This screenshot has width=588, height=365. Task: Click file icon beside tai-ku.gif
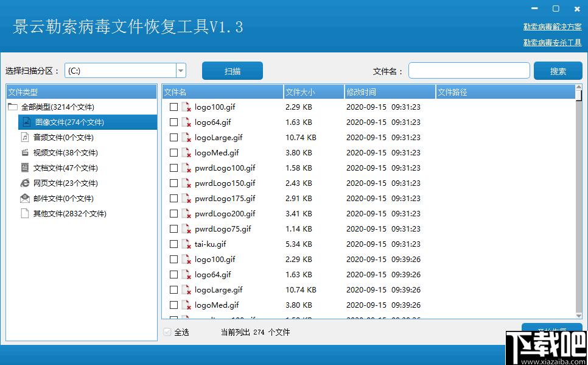186,244
